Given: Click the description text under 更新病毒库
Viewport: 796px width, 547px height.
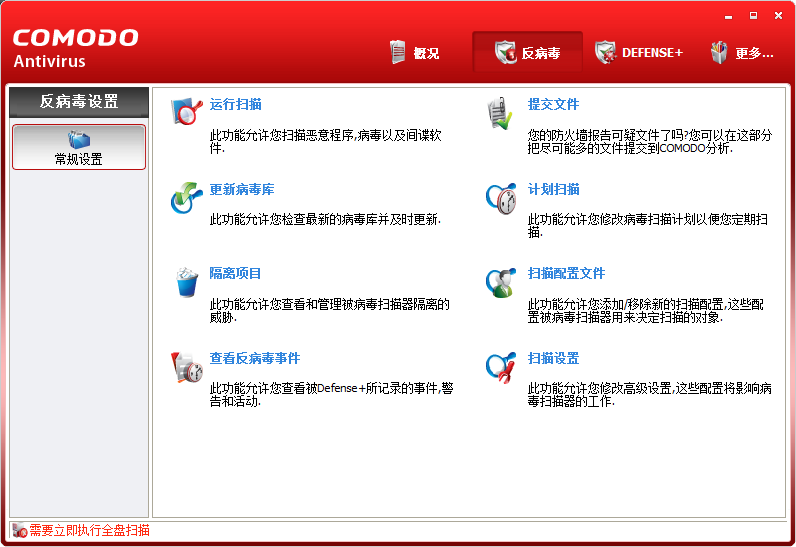Looking at the screenshot, I should (x=325, y=220).
